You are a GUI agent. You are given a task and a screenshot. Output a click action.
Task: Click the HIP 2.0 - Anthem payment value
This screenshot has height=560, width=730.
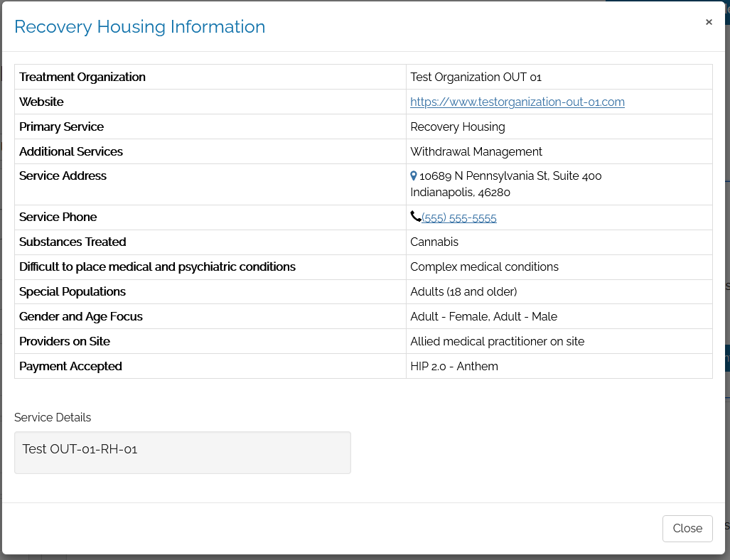point(454,366)
